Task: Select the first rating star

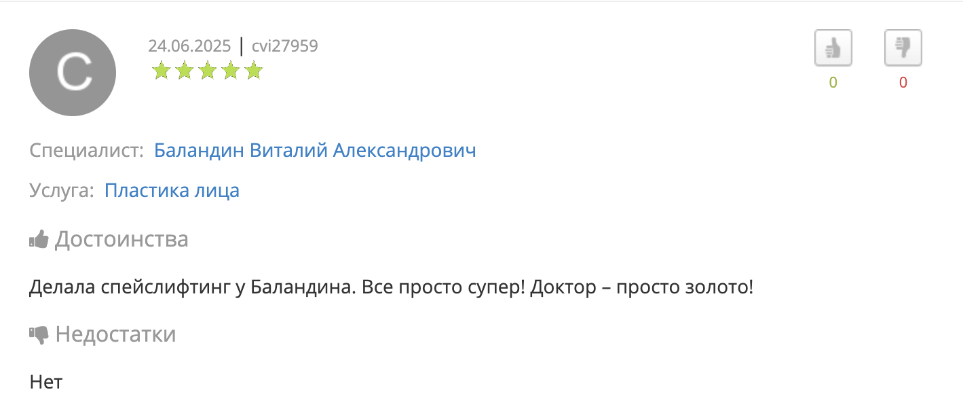Action: [161, 71]
